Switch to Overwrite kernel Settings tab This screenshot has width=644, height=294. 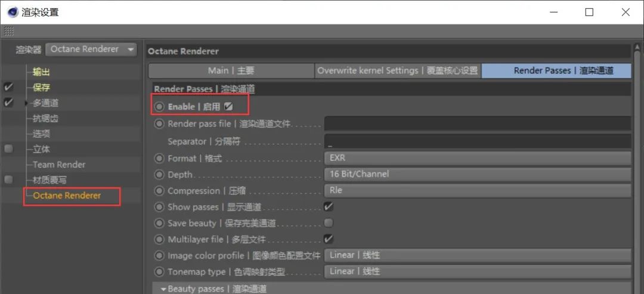[398, 70]
